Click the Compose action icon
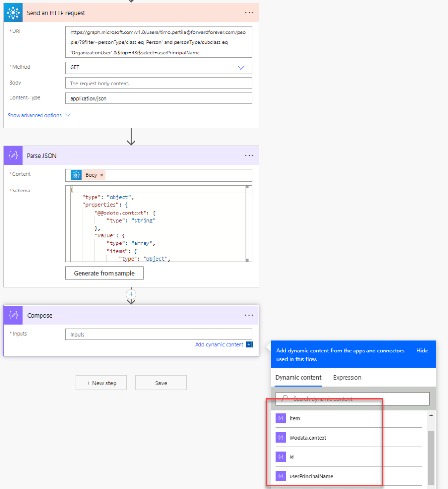 pyautogui.click(x=13, y=315)
